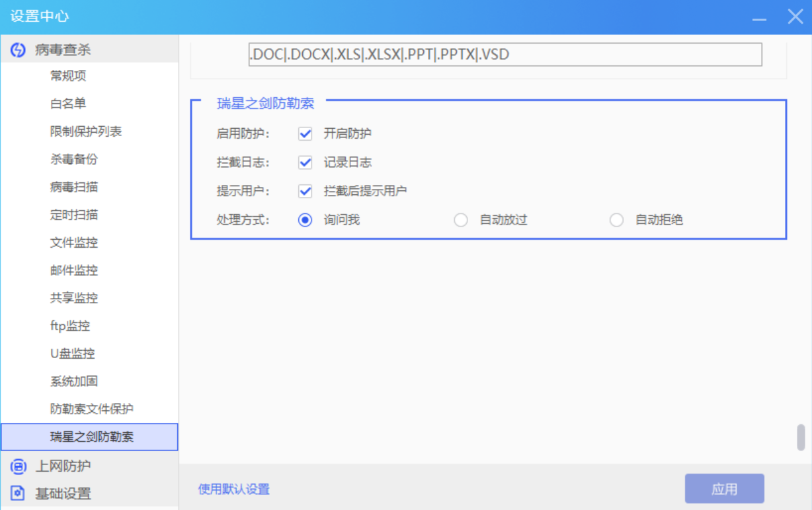This screenshot has width=812, height=510.
Task: Open the U盘监控 settings page
Action: pos(73,353)
